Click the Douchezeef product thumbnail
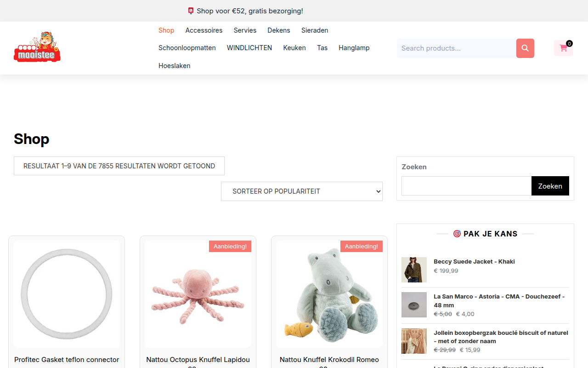This screenshot has height=368, width=588. [414, 305]
